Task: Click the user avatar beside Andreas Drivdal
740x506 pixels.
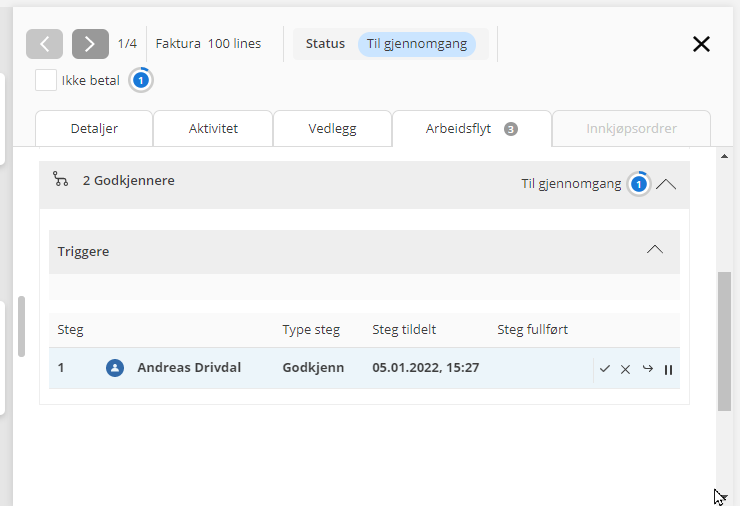Action: point(115,368)
